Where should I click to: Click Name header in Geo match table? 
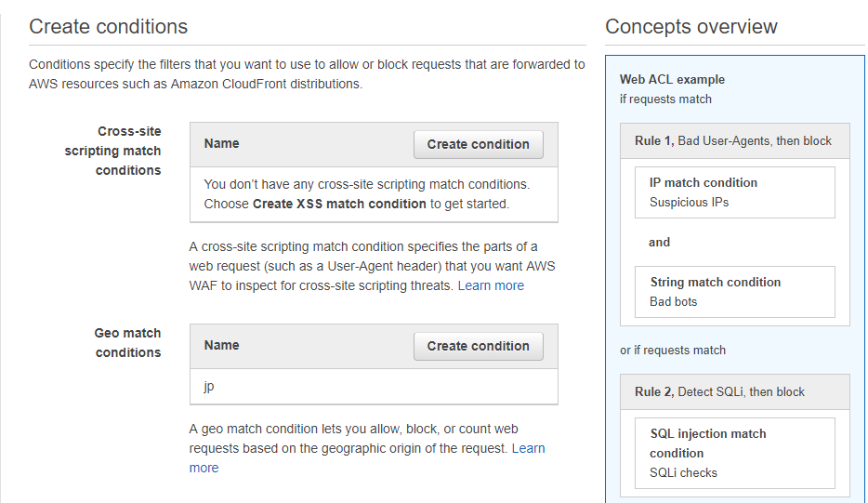tap(222, 345)
